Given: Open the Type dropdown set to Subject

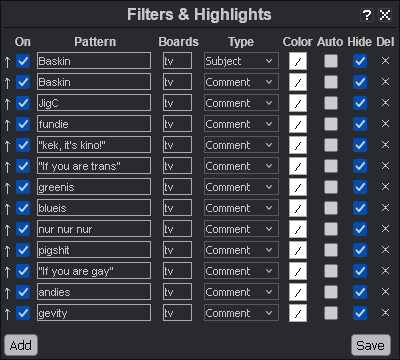Looking at the screenshot, I should point(241,61).
